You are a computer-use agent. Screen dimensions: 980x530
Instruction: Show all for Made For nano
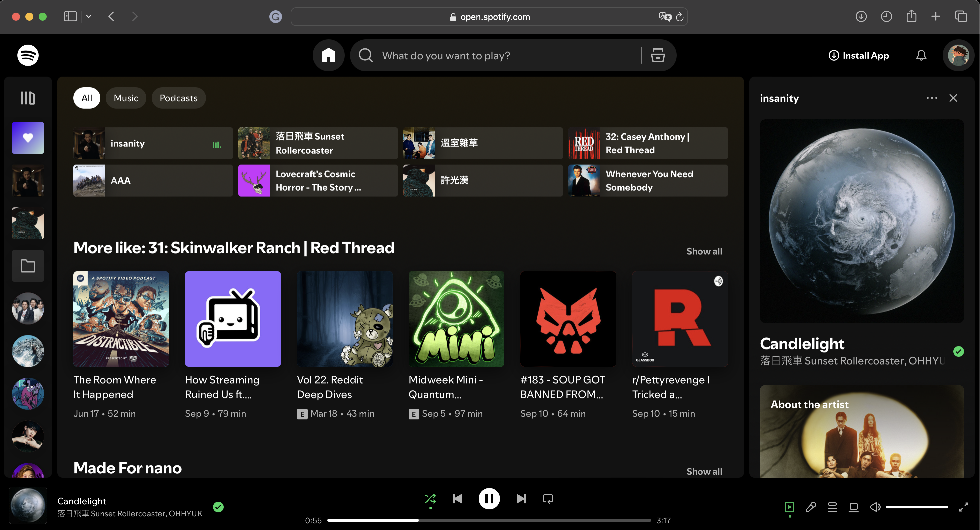coord(704,471)
